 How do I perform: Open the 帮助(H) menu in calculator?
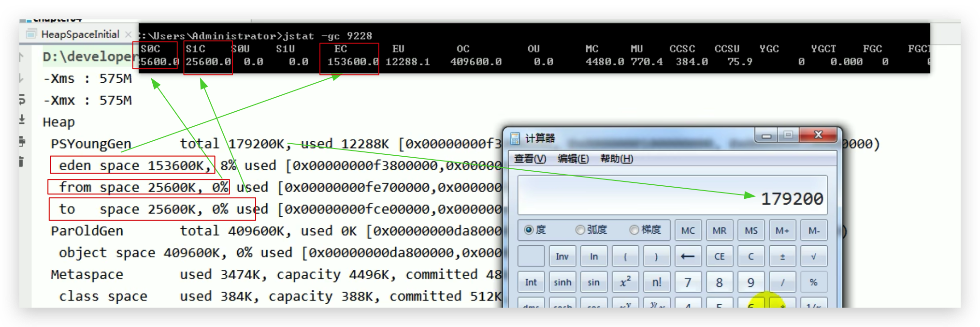pyautogui.click(x=616, y=159)
